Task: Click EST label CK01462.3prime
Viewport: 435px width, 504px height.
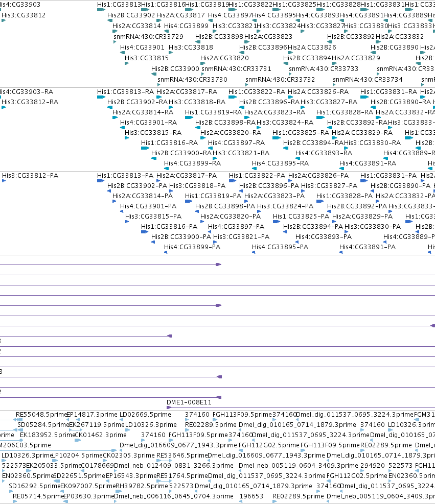Action: 101,435
